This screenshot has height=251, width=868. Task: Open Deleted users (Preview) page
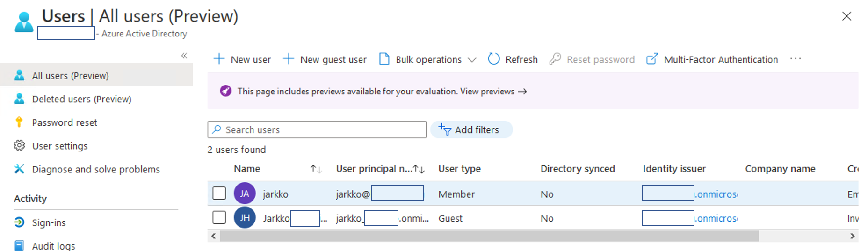81,99
